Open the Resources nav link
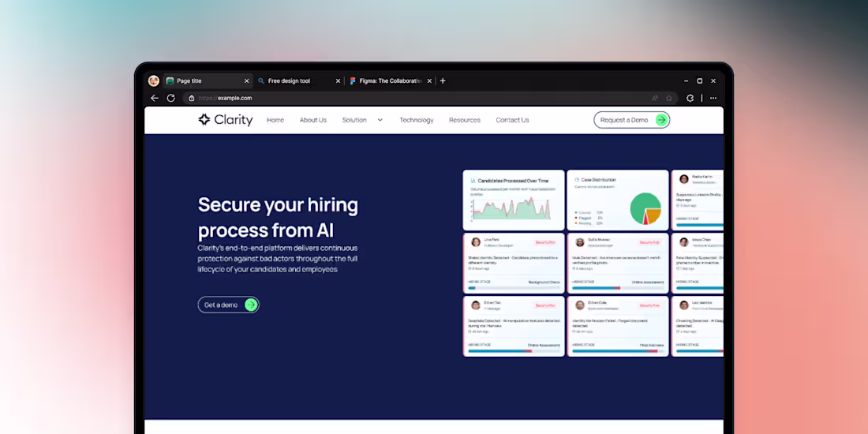 pyautogui.click(x=465, y=120)
